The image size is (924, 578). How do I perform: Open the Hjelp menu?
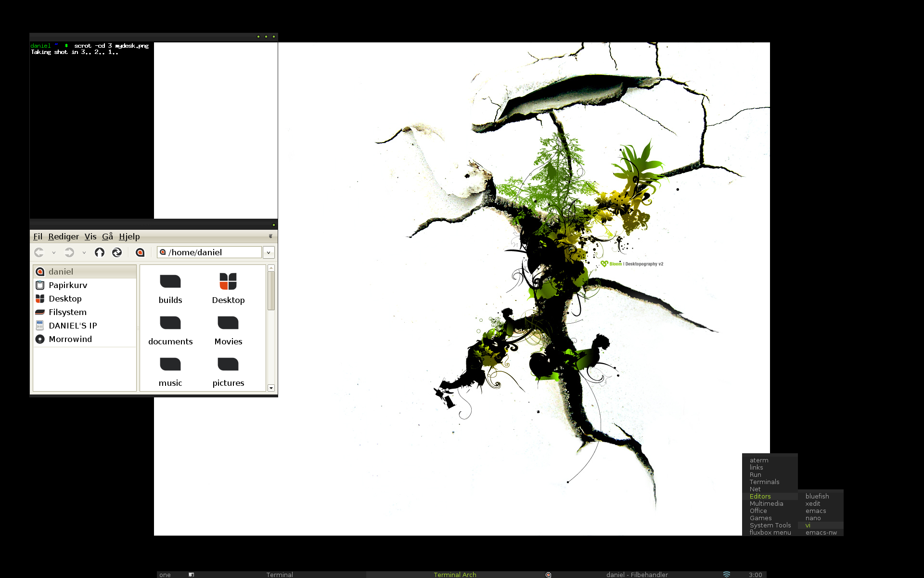129,236
